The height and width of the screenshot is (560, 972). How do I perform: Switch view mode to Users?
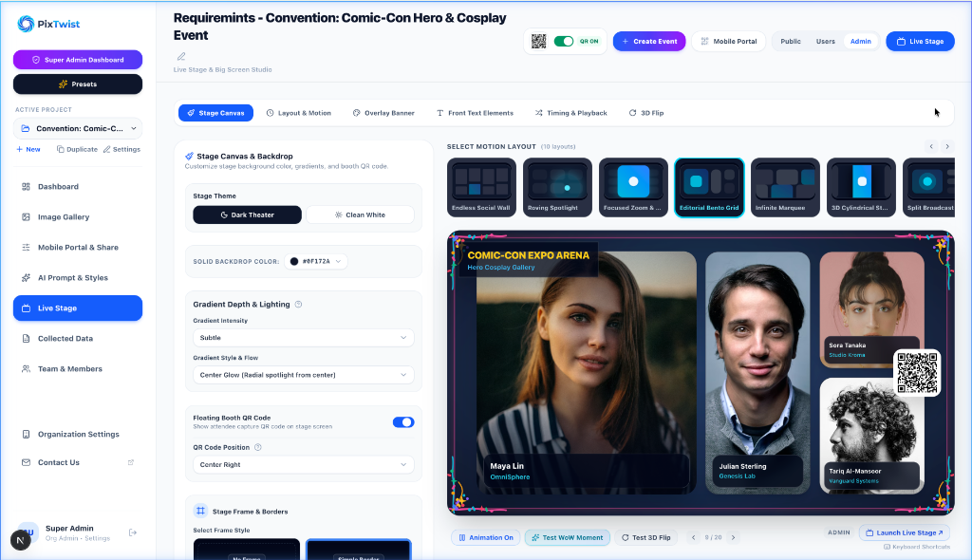pos(825,42)
